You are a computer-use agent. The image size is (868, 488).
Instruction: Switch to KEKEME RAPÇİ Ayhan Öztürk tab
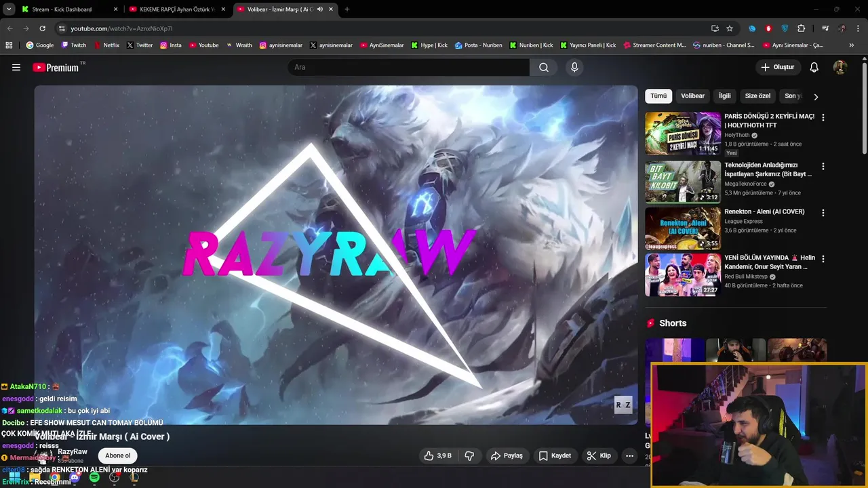(x=178, y=9)
